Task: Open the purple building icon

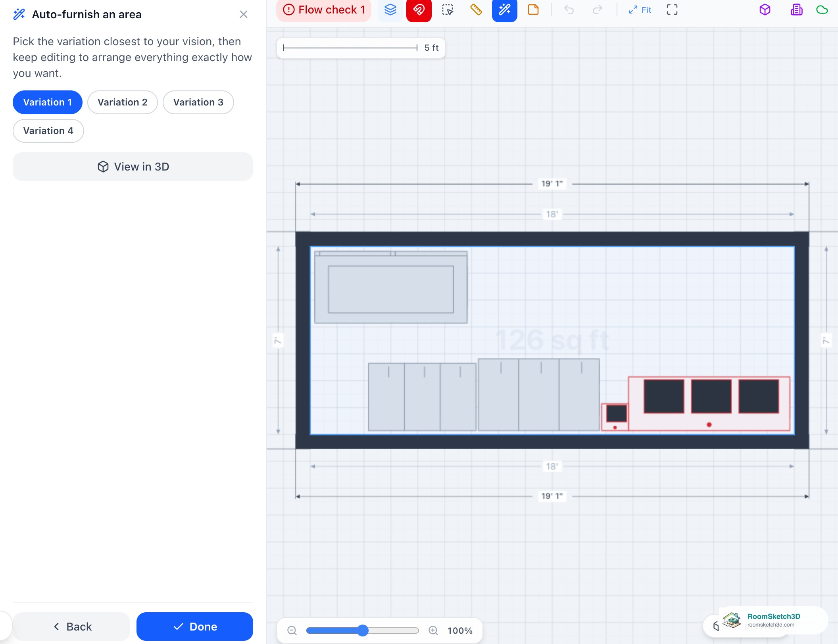Action: click(796, 10)
